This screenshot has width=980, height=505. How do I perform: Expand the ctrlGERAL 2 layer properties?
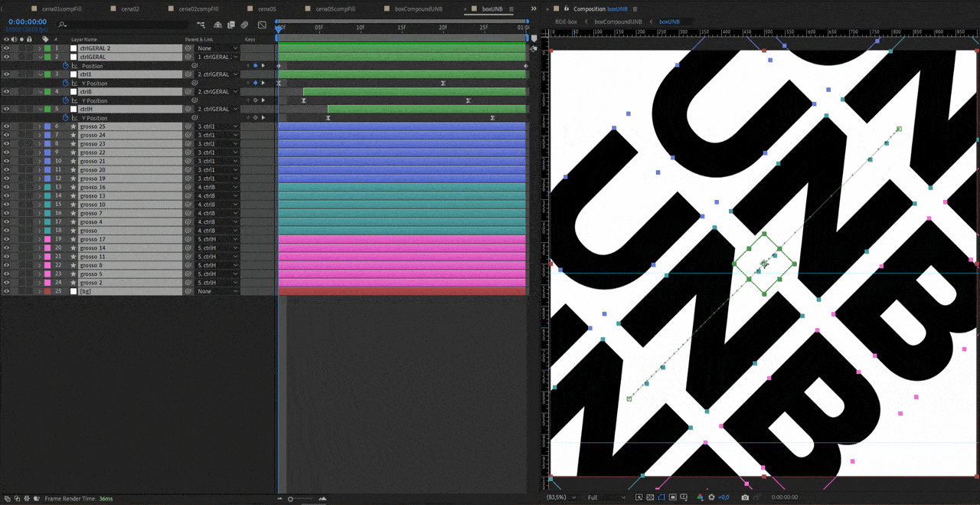click(40, 48)
